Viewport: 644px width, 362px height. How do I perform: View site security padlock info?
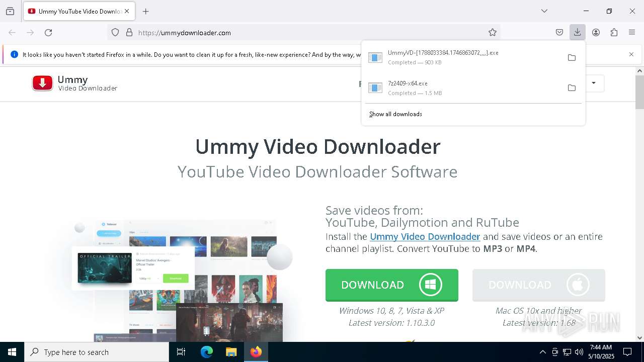point(129,32)
